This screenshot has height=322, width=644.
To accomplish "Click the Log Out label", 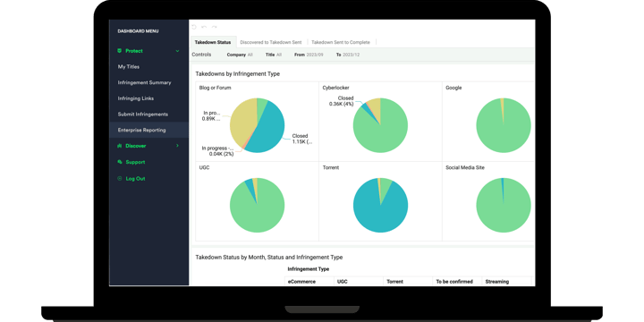I will pyautogui.click(x=135, y=179).
